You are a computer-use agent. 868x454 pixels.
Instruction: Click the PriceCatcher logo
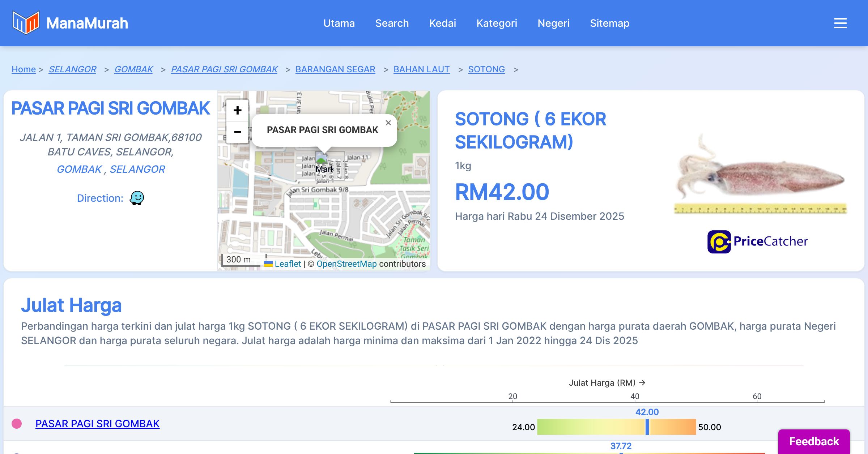point(757,241)
